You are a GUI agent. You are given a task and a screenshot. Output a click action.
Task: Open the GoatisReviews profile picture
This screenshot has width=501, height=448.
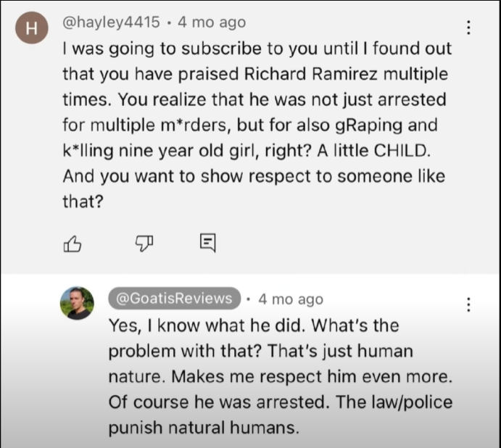(77, 304)
